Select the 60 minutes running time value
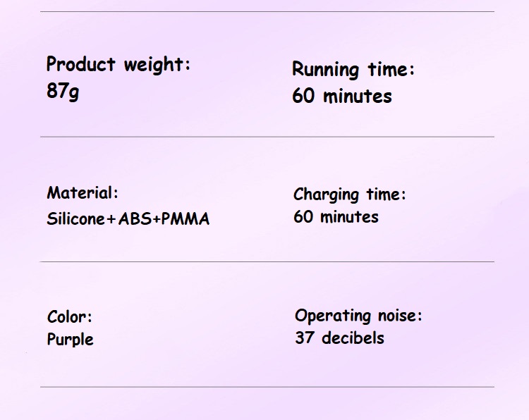This screenshot has width=529, height=420. tap(342, 96)
